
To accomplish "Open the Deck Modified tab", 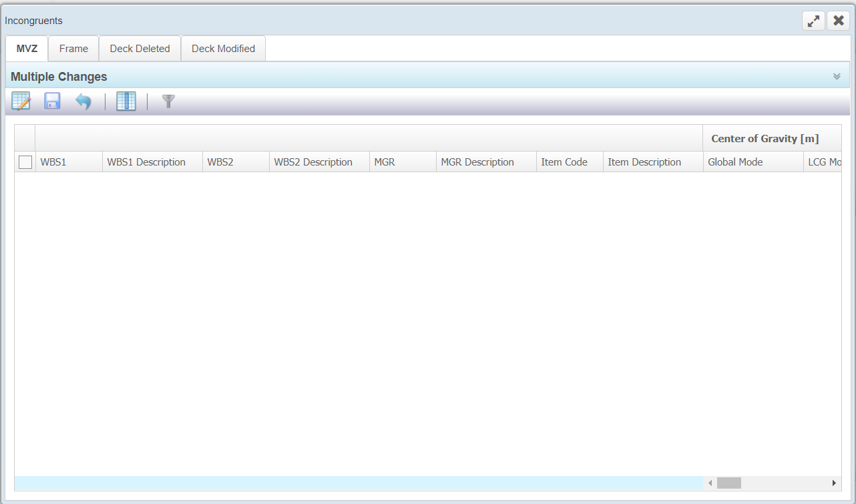I will 223,49.
